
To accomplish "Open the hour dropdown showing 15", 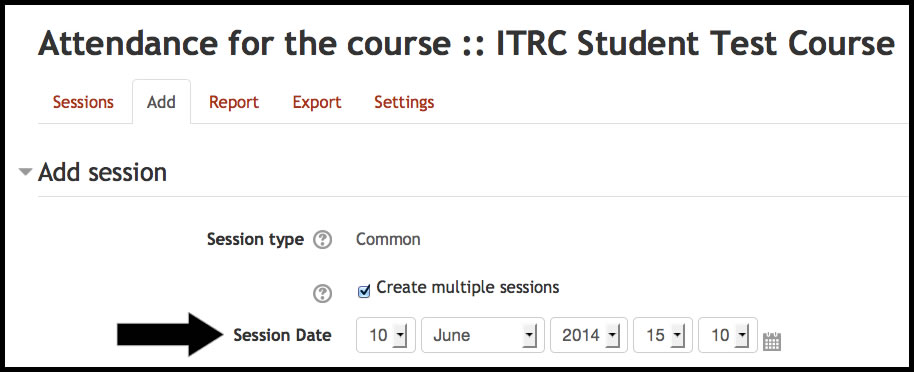I will click(663, 335).
